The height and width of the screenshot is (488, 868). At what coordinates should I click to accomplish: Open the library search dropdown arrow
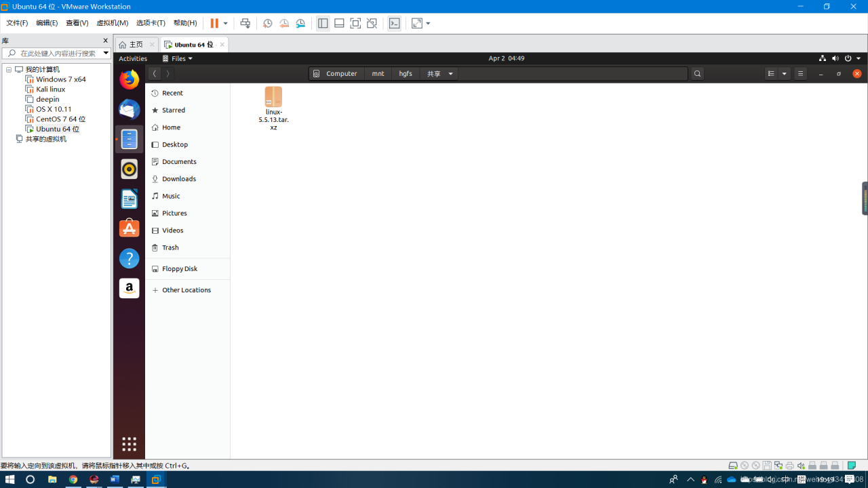tap(106, 53)
